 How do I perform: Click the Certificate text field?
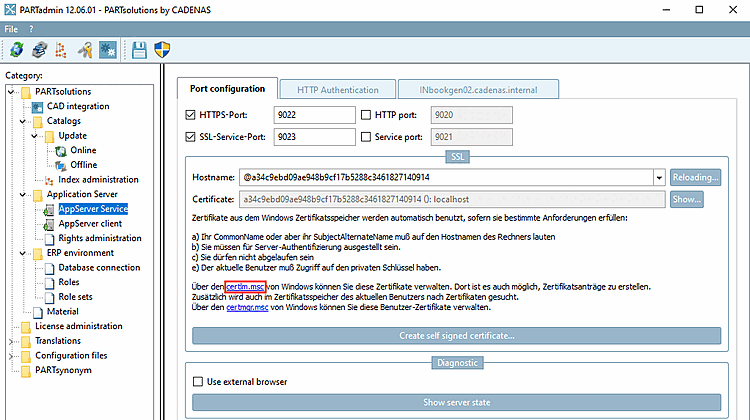point(452,199)
